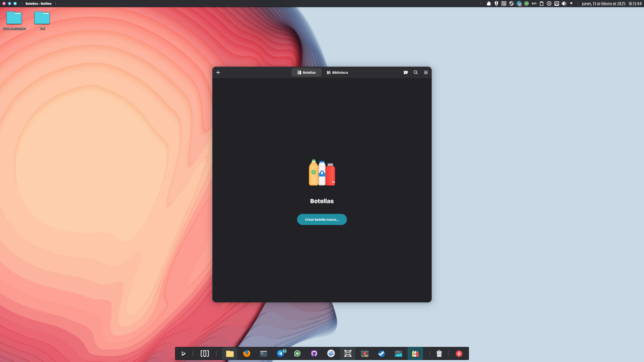The image size is (644, 362).
Task: Open notifications bell in the top panel
Action: tap(489, 4)
